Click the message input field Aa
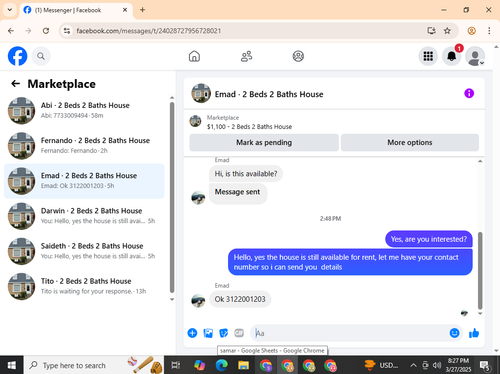 (x=350, y=333)
